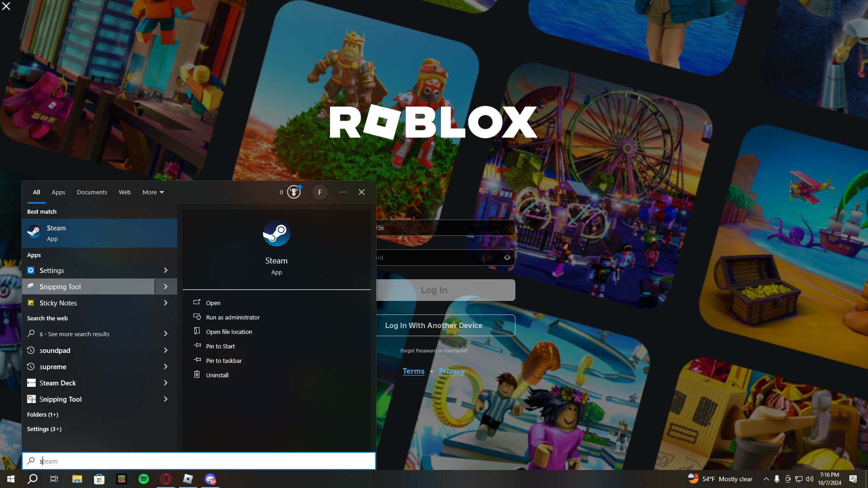This screenshot has width=868, height=488.
Task: Click the Discord taskbar icon
Action: pyautogui.click(x=210, y=479)
